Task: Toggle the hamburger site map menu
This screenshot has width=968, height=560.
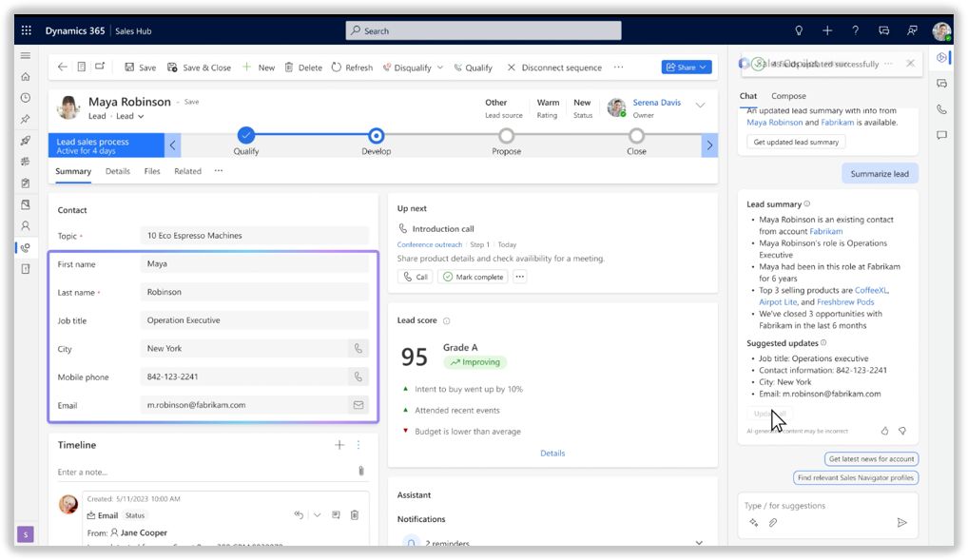Action: click(26, 55)
